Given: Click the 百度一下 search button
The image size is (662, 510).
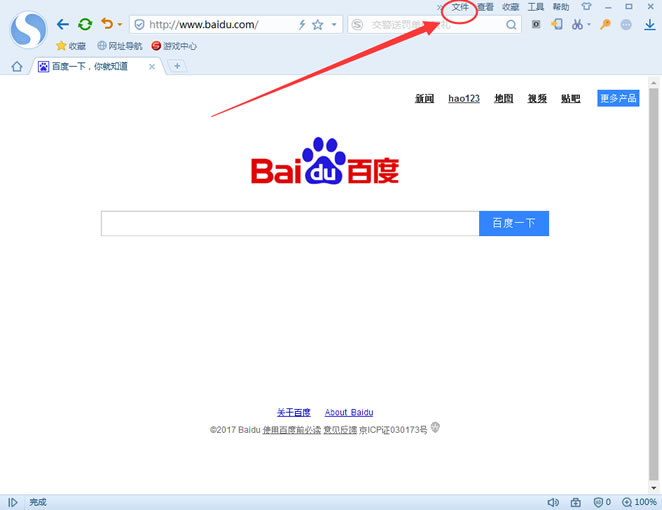Looking at the screenshot, I should click(514, 223).
